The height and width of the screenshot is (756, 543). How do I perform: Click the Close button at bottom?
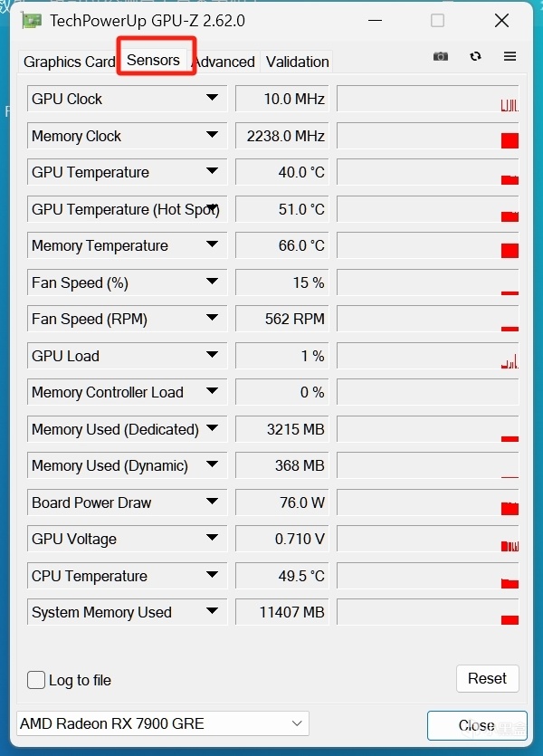[x=476, y=725]
